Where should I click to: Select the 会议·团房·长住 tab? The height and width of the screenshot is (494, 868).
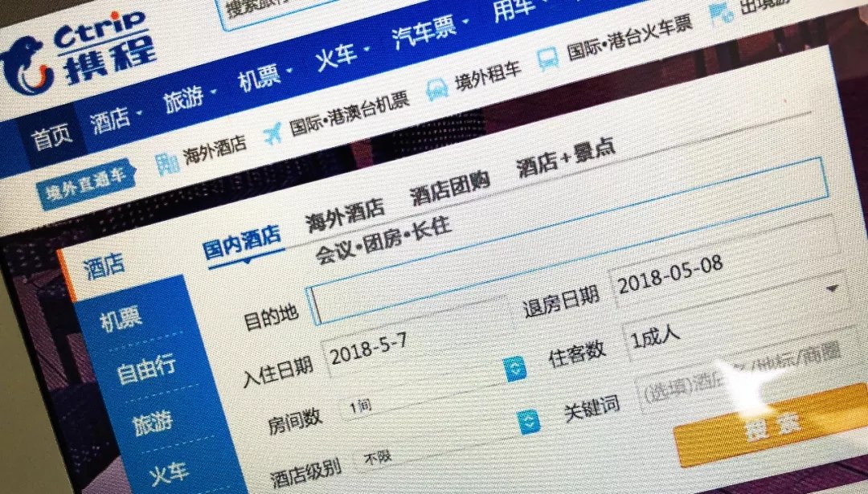[383, 241]
